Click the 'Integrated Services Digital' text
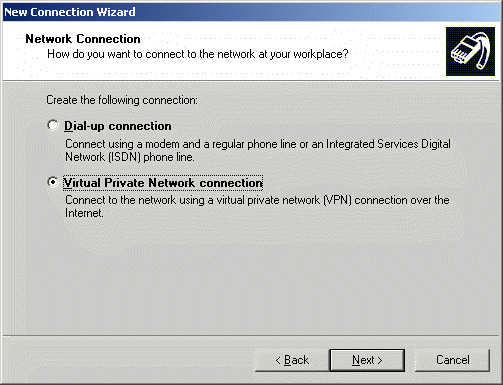The height and width of the screenshot is (385, 503). pos(388,144)
